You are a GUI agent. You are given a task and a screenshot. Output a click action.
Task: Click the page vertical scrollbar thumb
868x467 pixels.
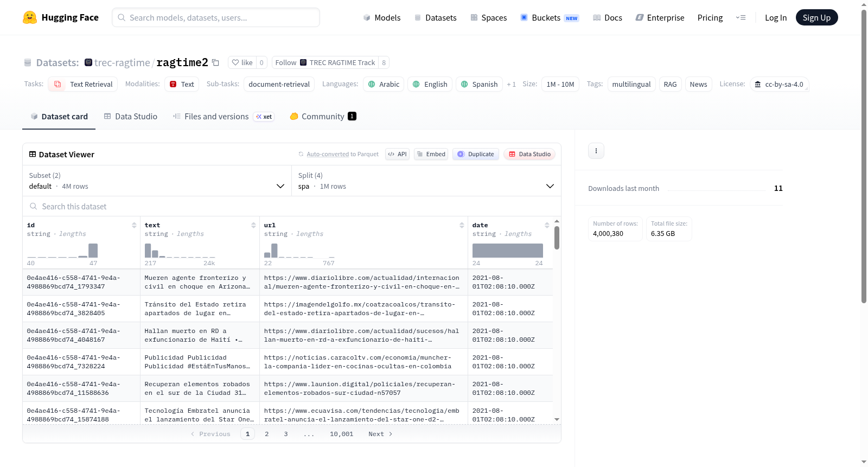[x=864, y=156]
